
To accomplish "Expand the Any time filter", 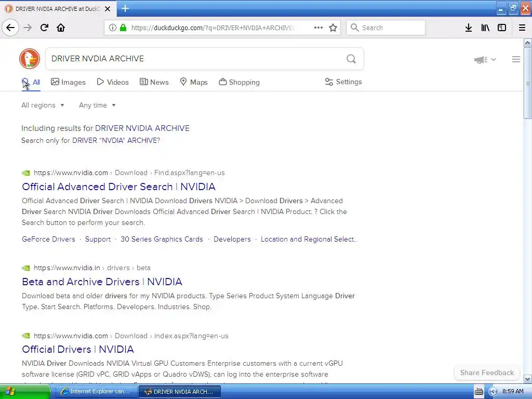I will [97, 105].
